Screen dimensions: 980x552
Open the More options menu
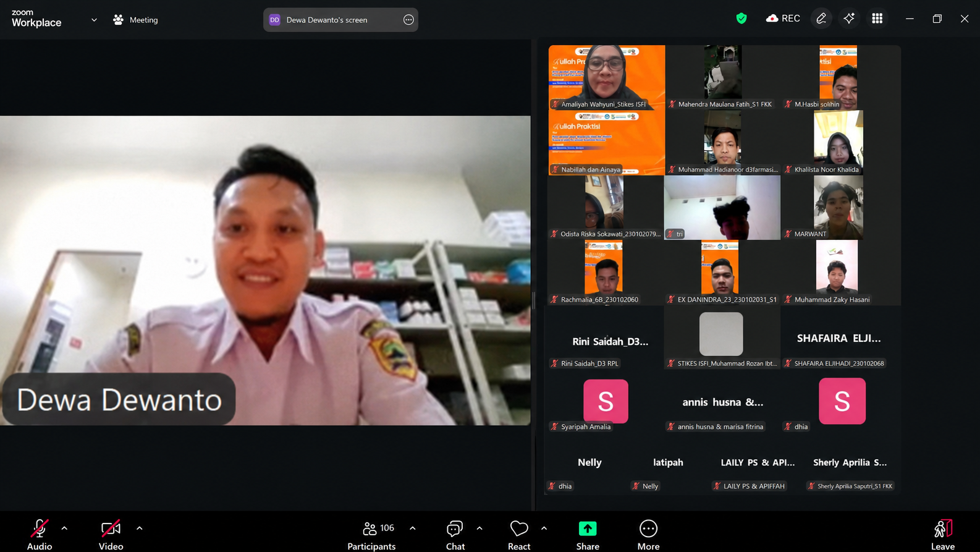[x=648, y=535]
